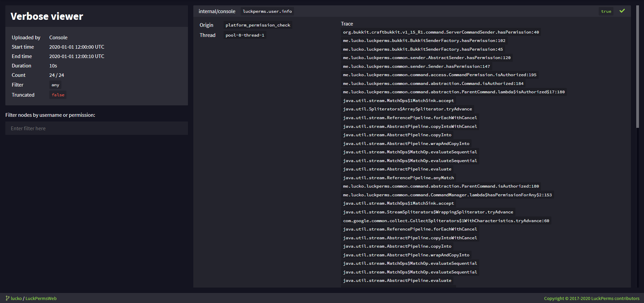Click the pool-8-thread-1 thread value
The image size is (644, 303).
(x=245, y=35)
